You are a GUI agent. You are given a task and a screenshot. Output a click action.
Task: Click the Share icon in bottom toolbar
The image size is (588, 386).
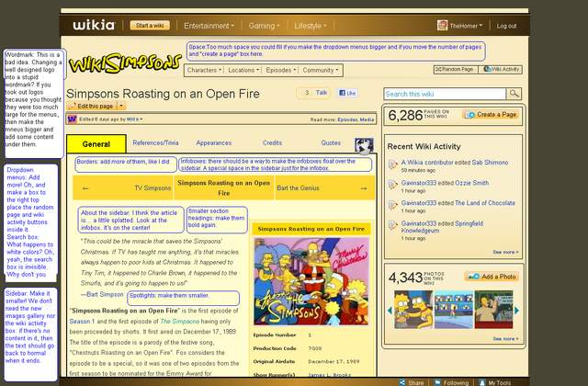pyautogui.click(x=402, y=382)
